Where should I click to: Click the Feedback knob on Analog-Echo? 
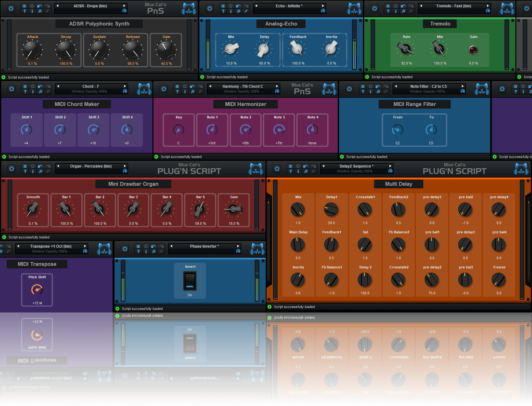click(298, 49)
